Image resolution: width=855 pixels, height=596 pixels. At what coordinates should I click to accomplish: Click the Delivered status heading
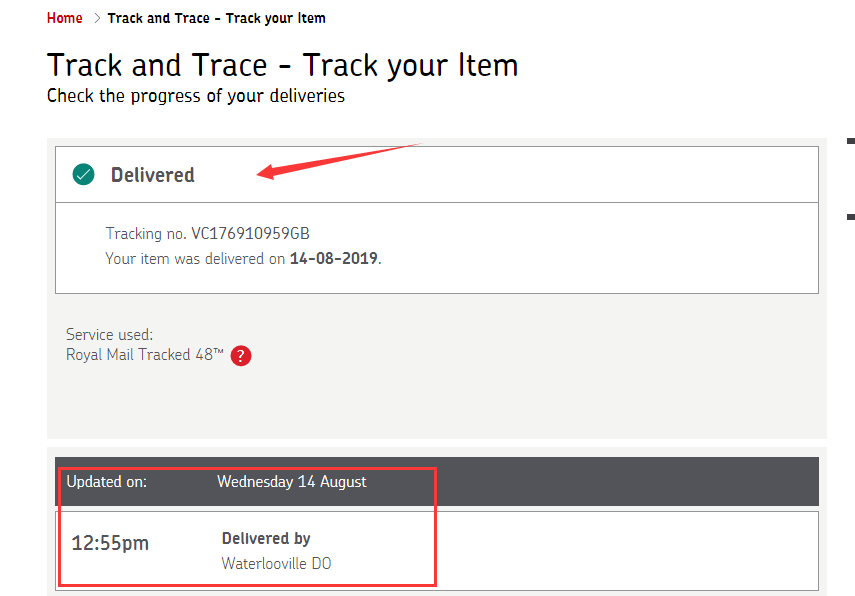(x=153, y=175)
